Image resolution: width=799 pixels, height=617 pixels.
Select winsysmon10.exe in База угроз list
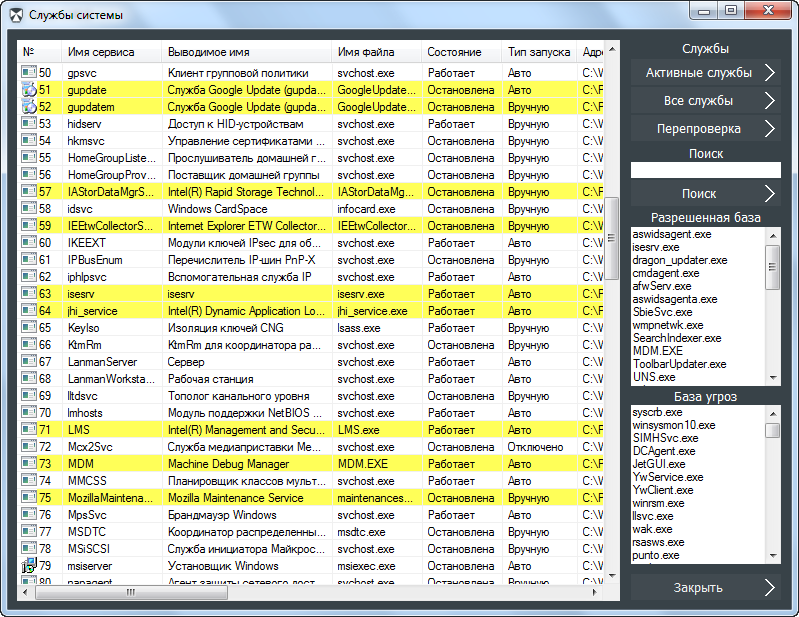pos(673,425)
